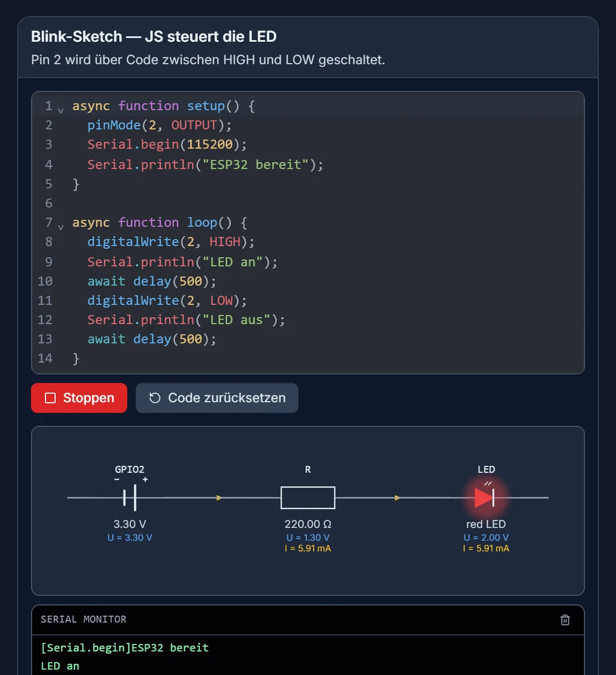Click the digitalWrite(2, HIGH) code line

pos(171,242)
